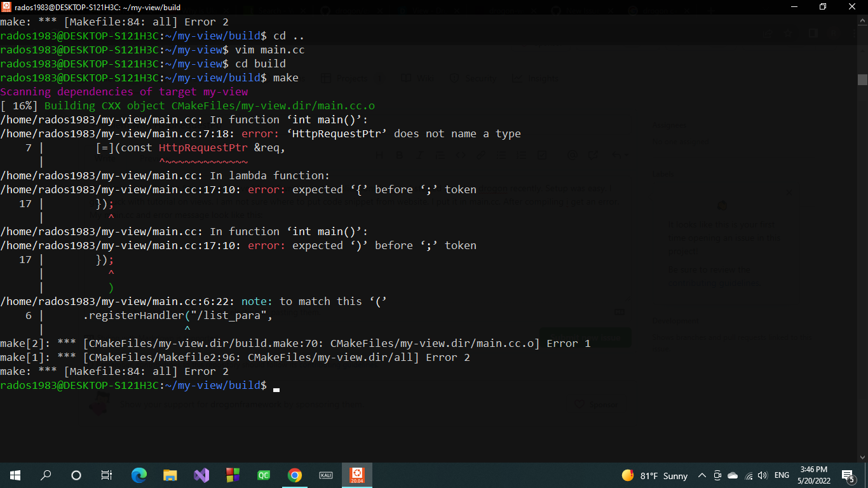The width and height of the screenshot is (868, 488).
Task: Launch Chrome from the taskbar
Action: coord(295,475)
